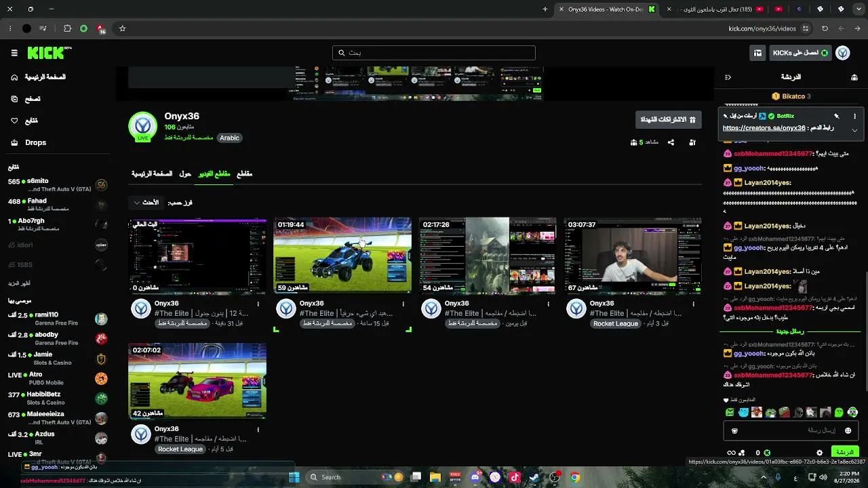Click the Bikatco top gifter entry
Image resolution: width=868 pixels, height=488 pixels.
[791, 96]
